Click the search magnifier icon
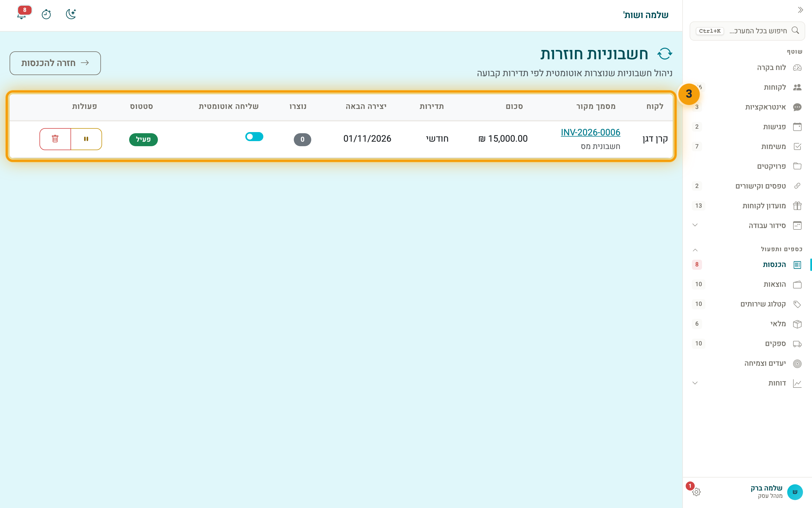 [x=795, y=30]
